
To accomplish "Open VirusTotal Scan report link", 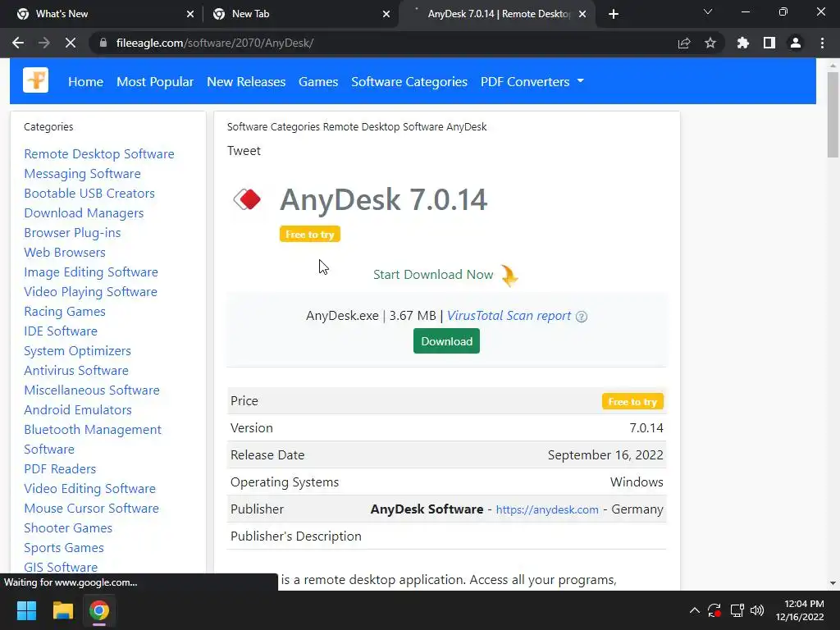I will (x=509, y=316).
